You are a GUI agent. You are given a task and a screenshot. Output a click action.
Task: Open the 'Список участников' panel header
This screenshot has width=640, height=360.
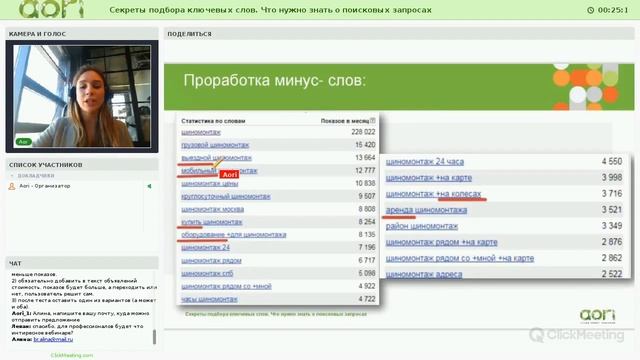coord(82,165)
